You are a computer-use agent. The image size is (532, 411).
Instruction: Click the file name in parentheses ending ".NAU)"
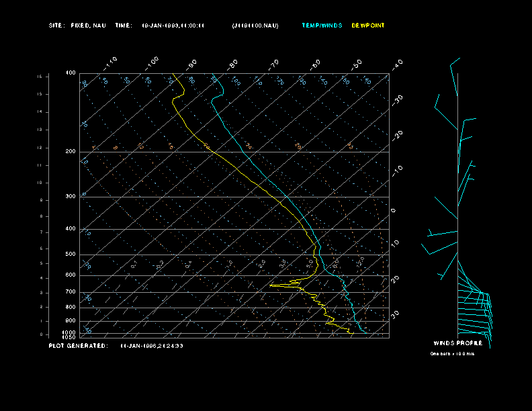tap(255, 26)
